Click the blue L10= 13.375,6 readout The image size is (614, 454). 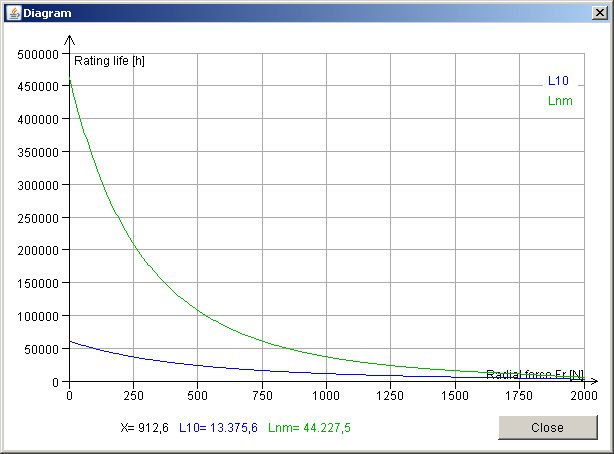point(219,428)
